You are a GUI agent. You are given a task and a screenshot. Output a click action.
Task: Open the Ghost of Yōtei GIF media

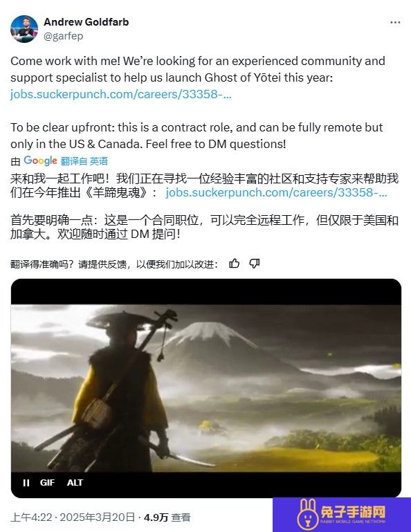[x=206, y=388]
